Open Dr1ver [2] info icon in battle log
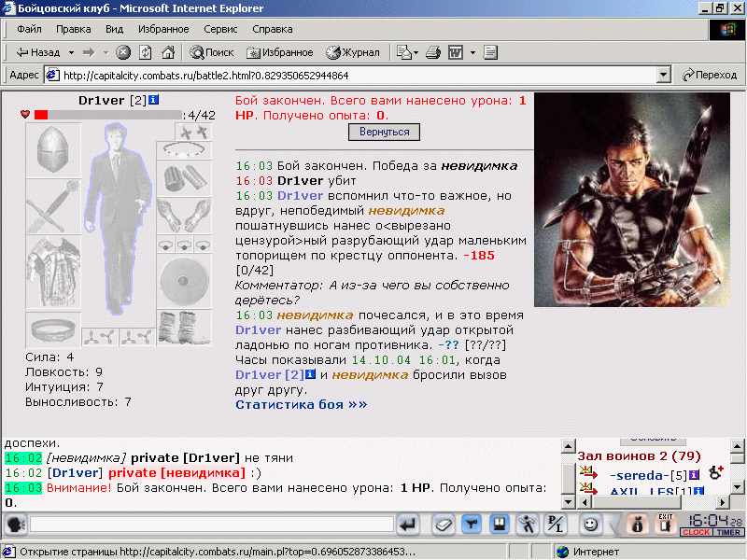This screenshot has width=747, height=560. pyautogui.click(x=310, y=374)
